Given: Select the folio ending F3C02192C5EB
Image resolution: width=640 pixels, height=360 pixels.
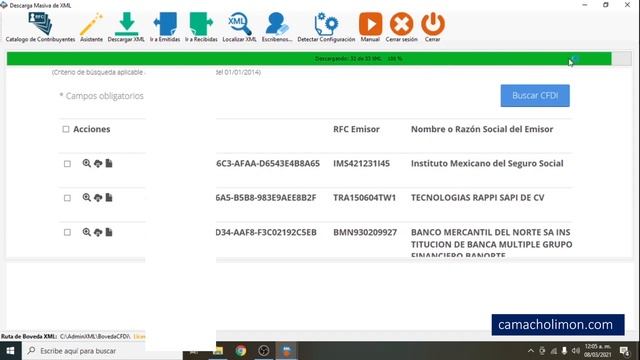Looking at the screenshot, I should (266, 232).
